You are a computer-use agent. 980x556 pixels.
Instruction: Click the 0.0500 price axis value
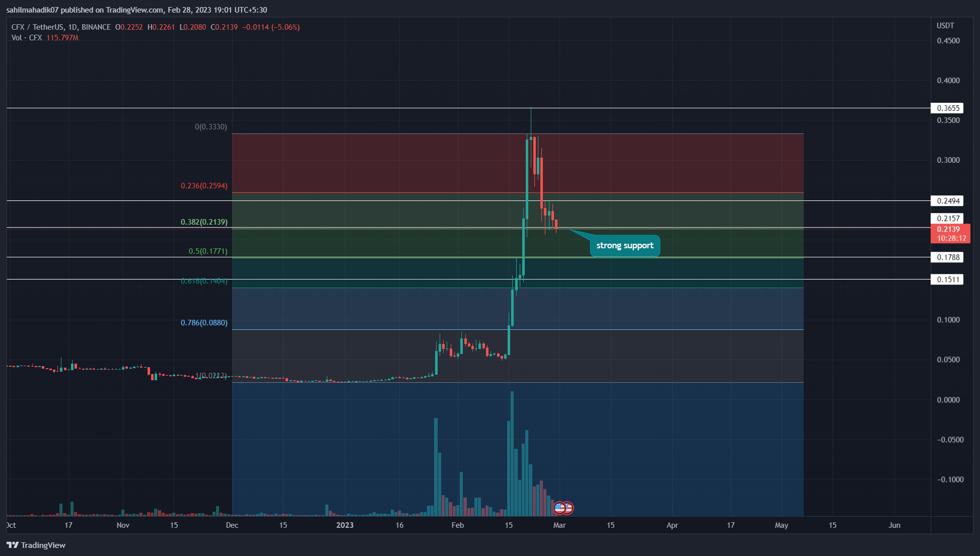point(948,360)
